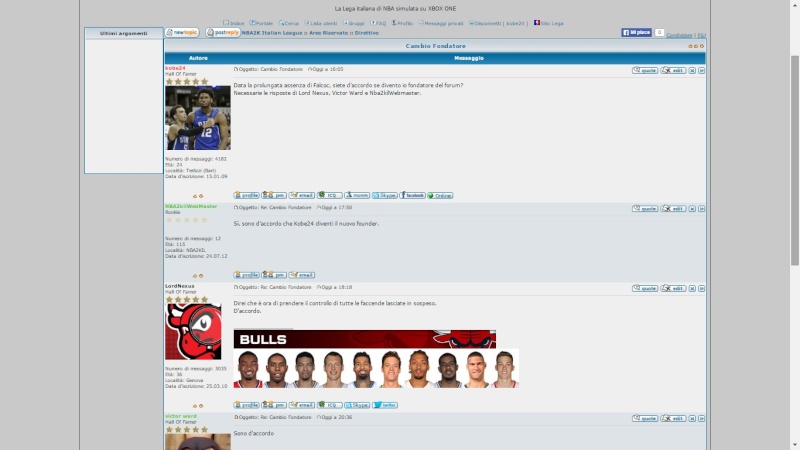Open Messaggi privati in top menu
This screenshot has width=800, height=450.
pyautogui.click(x=441, y=23)
